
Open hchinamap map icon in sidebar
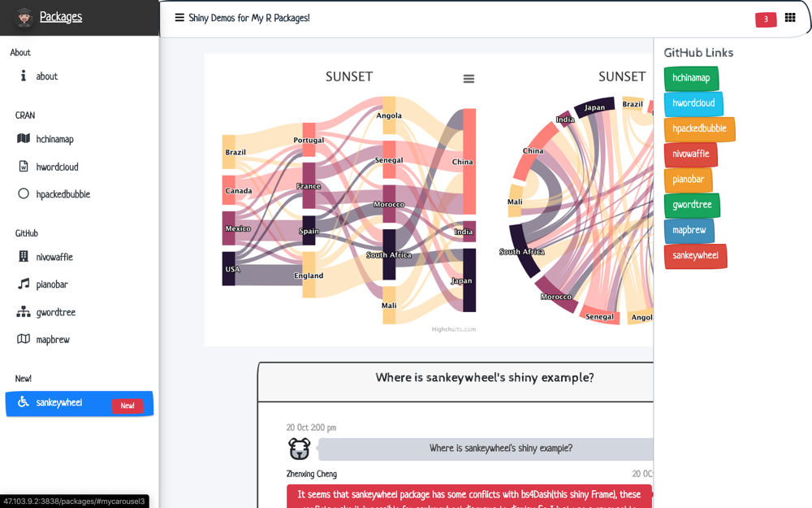coord(24,138)
